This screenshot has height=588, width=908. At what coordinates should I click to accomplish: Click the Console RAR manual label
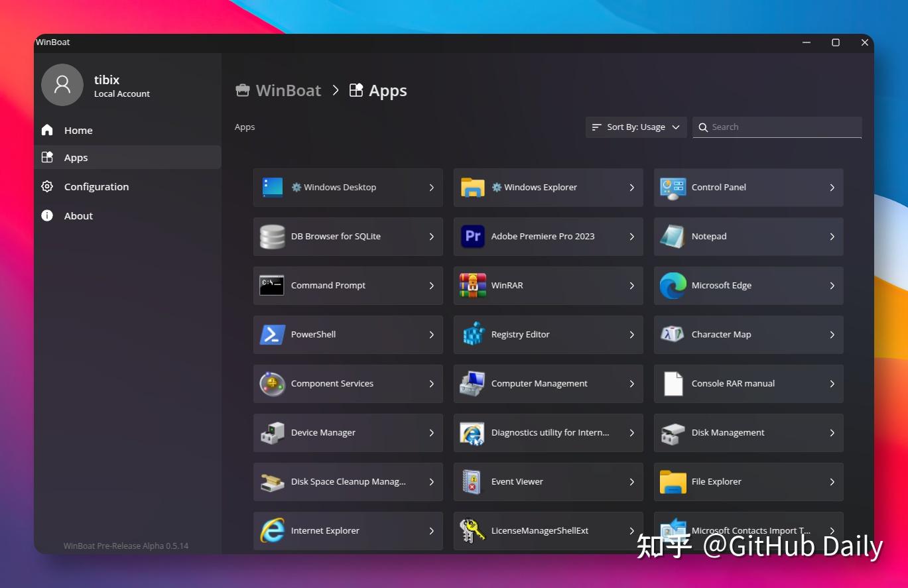(733, 384)
